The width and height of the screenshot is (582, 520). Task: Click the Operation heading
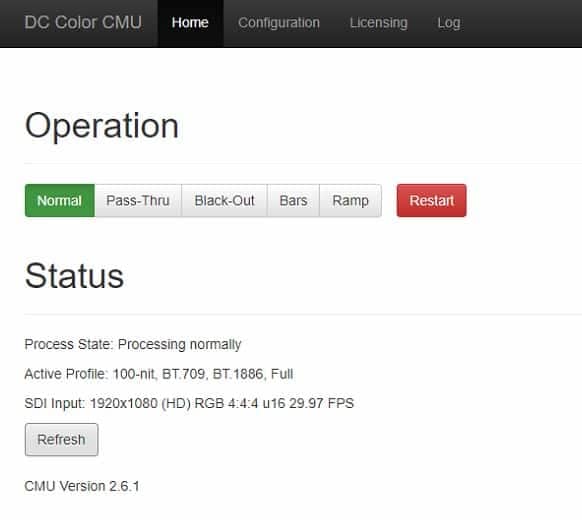point(102,126)
